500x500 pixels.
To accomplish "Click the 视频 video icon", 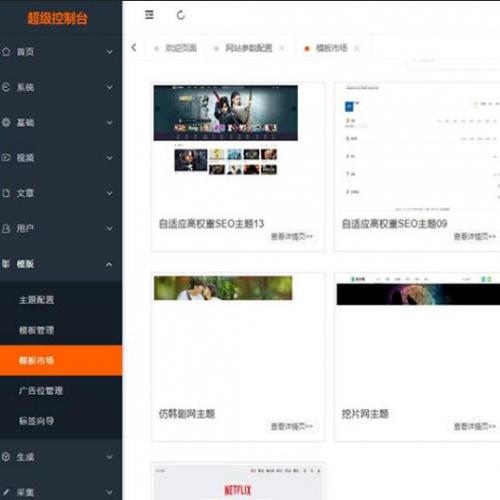I will pos(6,157).
